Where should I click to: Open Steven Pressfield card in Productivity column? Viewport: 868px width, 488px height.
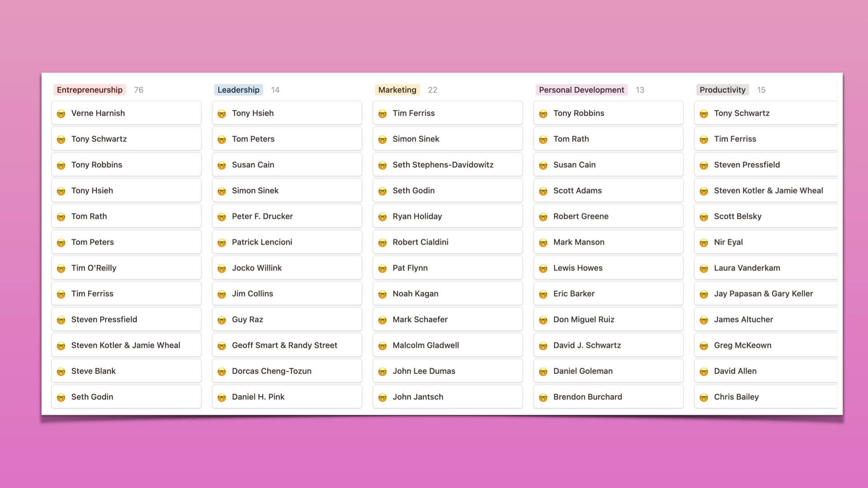(766, 164)
